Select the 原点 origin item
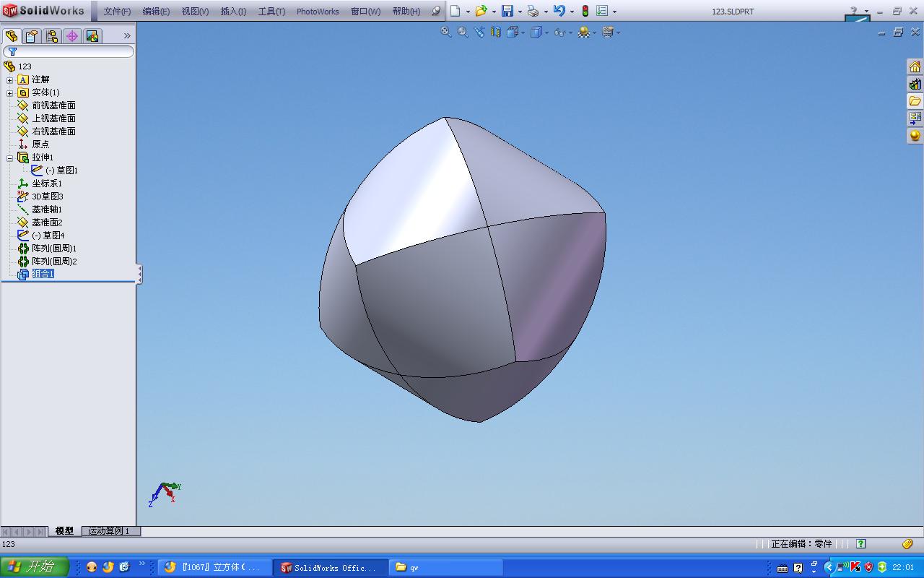The image size is (924, 578). coord(34,144)
